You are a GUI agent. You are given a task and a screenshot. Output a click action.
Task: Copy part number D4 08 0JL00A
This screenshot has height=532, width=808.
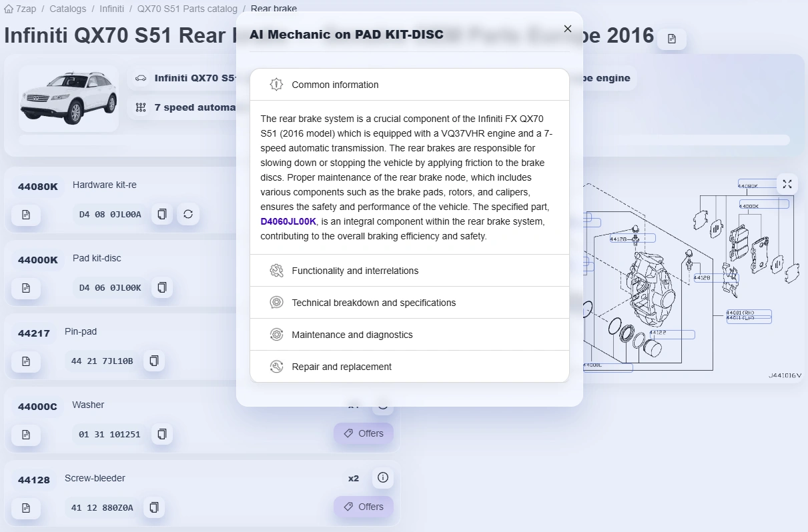pyautogui.click(x=162, y=214)
